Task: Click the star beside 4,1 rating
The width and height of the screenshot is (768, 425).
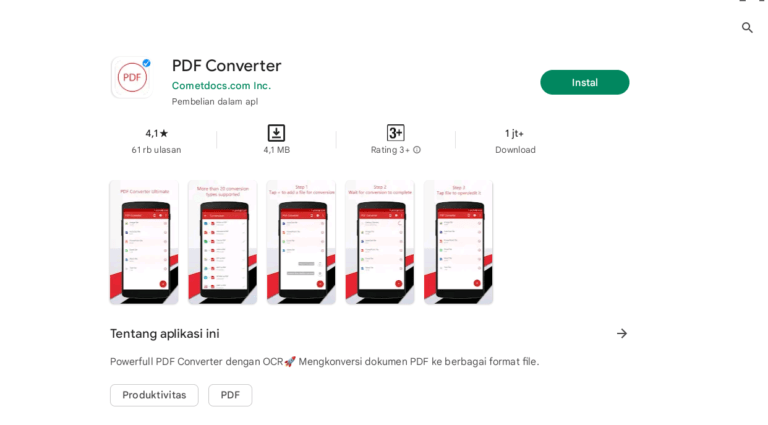Action: tap(164, 133)
